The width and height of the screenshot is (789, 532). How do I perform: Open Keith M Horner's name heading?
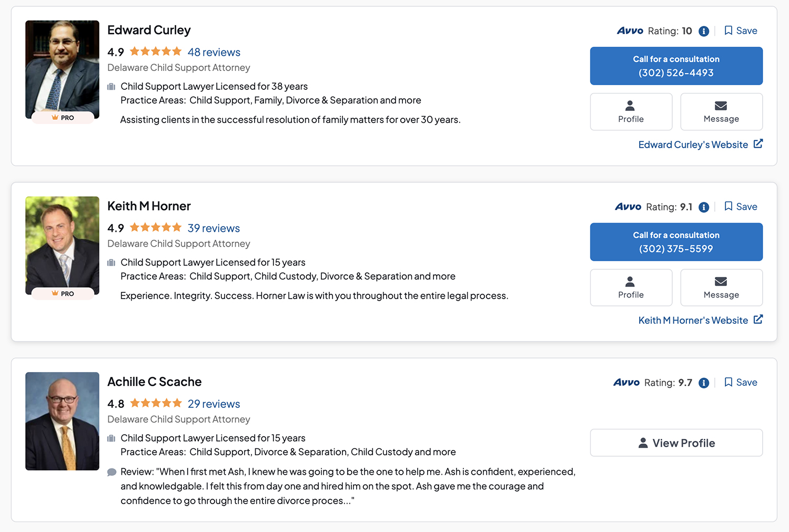[149, 206]
